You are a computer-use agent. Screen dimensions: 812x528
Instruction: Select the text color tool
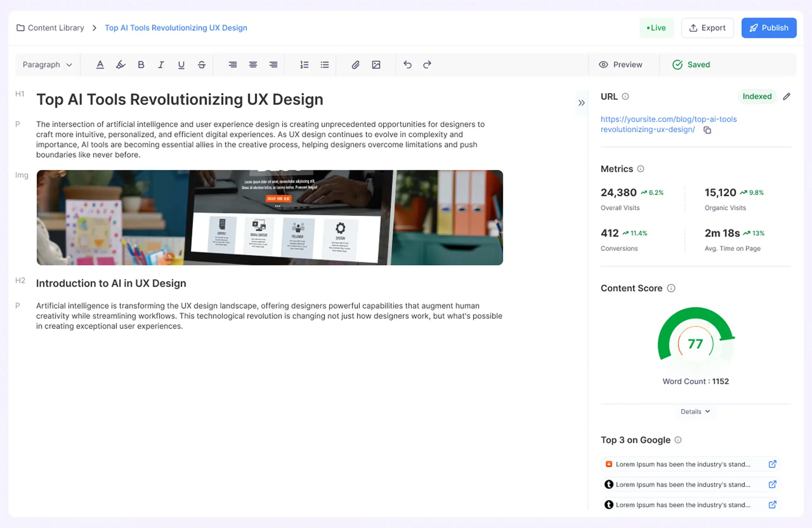pyautogui.click(x=100, y=64)
